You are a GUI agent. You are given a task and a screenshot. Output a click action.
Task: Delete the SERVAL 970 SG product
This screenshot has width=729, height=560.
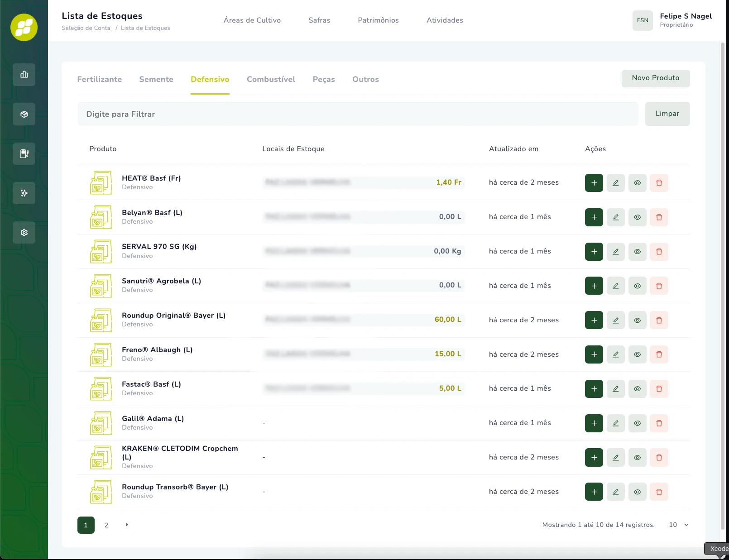(x=659, y=252)
